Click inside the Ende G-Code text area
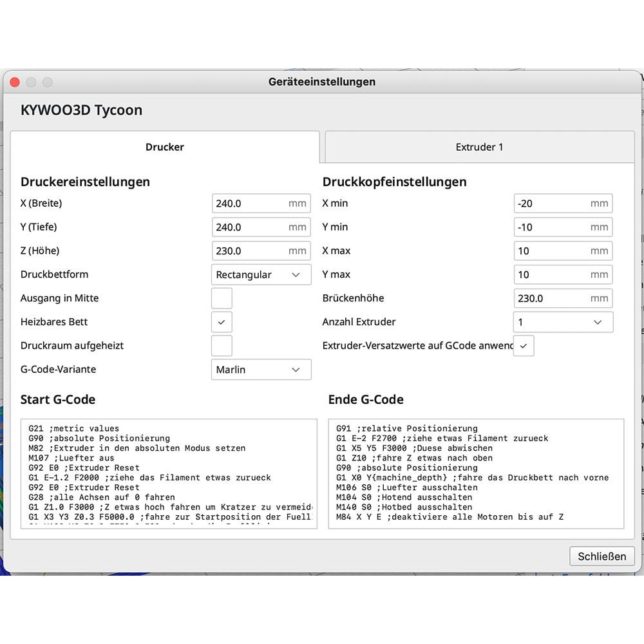The width and height of the screenshot is (644, 644). (476, 473)
